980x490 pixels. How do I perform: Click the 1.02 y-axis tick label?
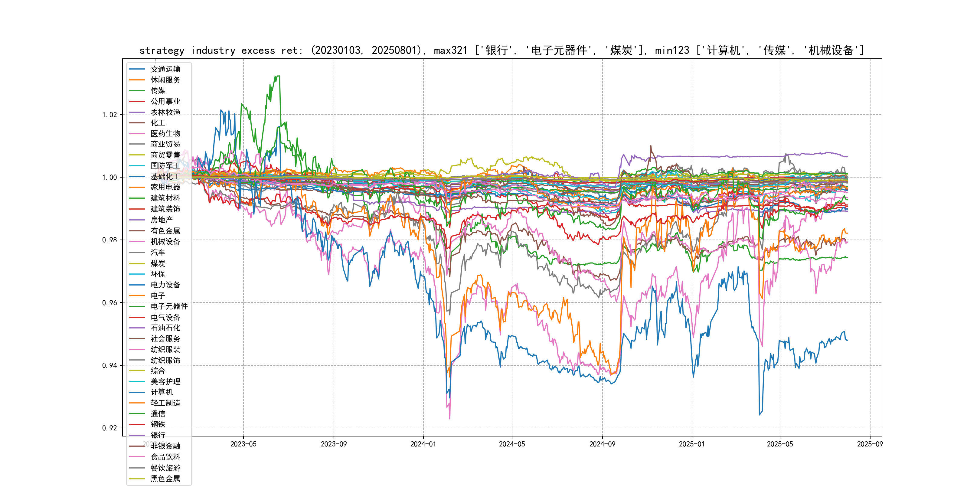click(109, 115)
